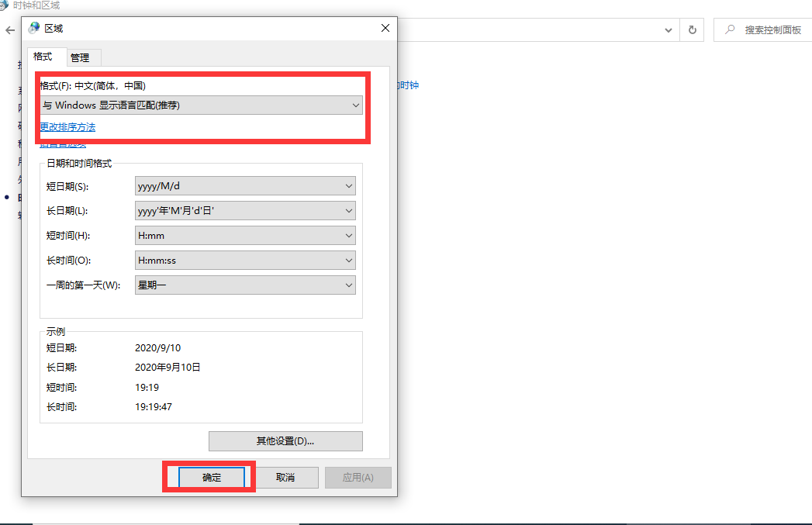Click the clock icon next to 时钟和区域

8,5
